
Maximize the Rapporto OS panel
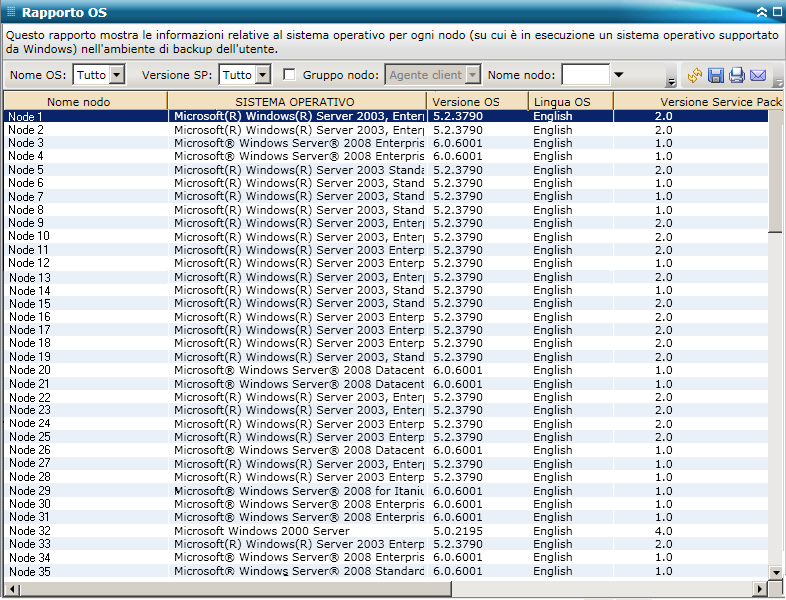pos(776,13)
